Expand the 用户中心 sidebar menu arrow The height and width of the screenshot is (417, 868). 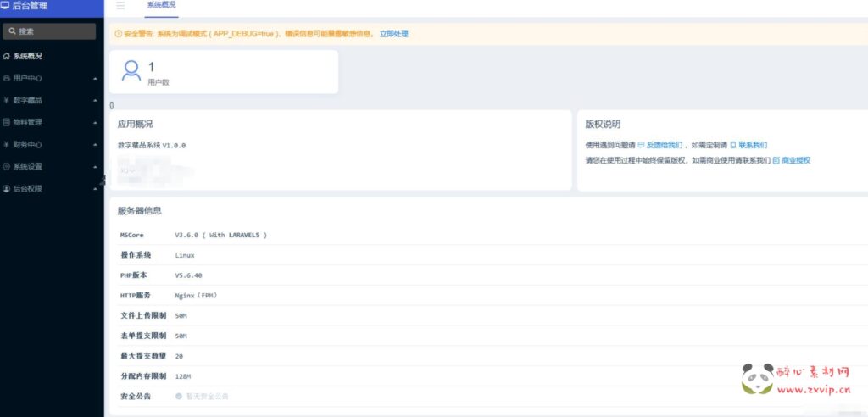(x=95, y=78)
